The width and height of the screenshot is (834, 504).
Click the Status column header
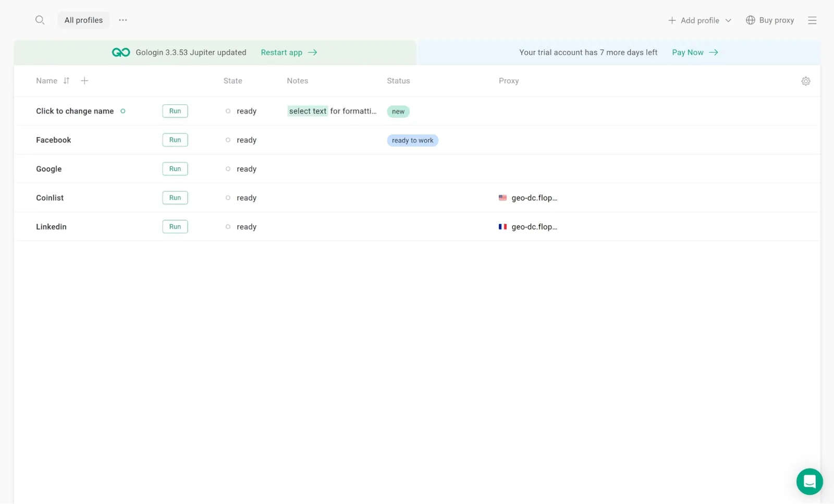click(398, 81)
